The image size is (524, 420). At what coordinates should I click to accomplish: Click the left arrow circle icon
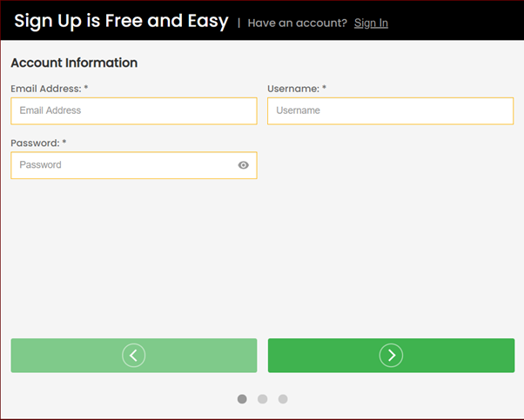coord(133,355)
